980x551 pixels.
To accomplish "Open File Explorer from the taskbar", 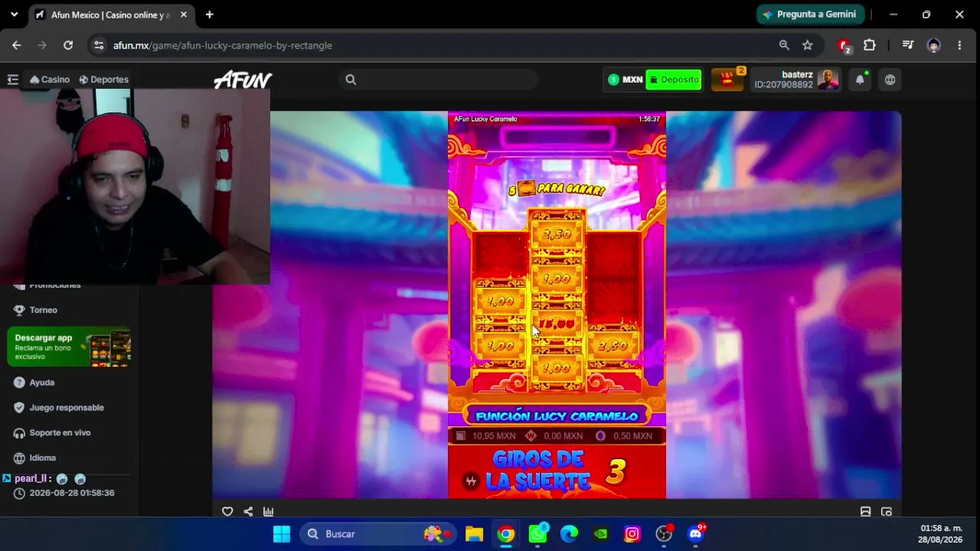I will [474, 534].
